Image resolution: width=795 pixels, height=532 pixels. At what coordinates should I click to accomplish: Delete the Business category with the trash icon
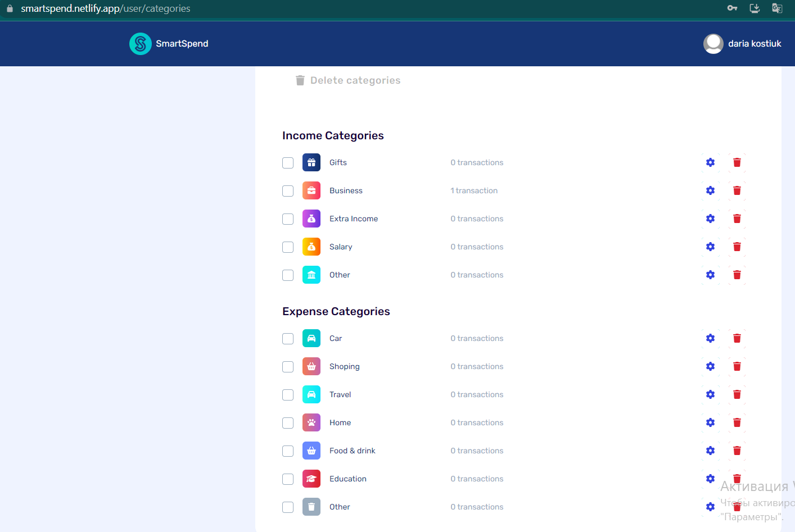tap(737, 190)
